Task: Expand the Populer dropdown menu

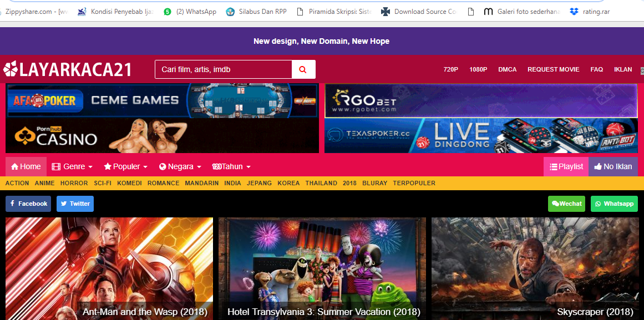Action: point(126,167)
